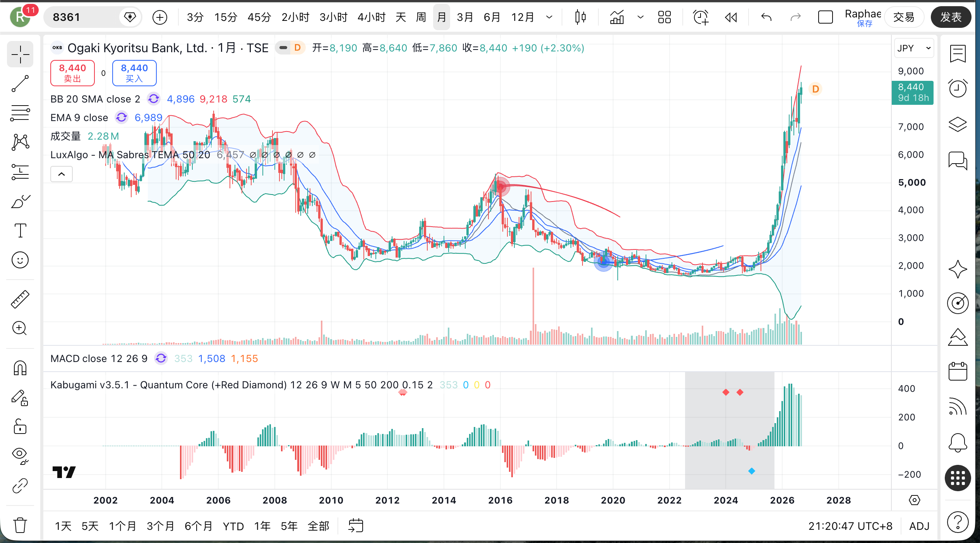Screen dimensions: 980x543
Task: Open the JPY currency dropdown
Action: pos(914,48)
